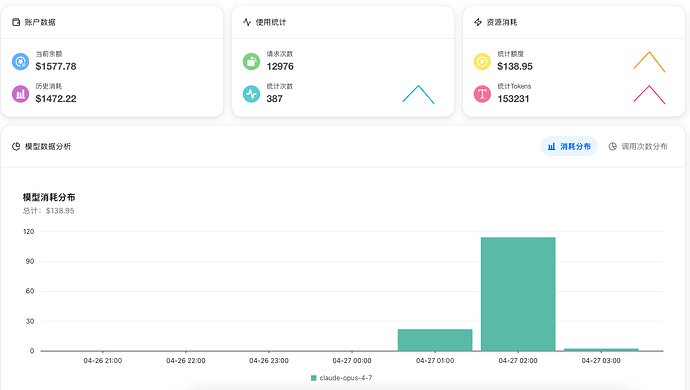Click the 153231 tokens value
This screenshot has height=390, width=690.
click(513, 99)
